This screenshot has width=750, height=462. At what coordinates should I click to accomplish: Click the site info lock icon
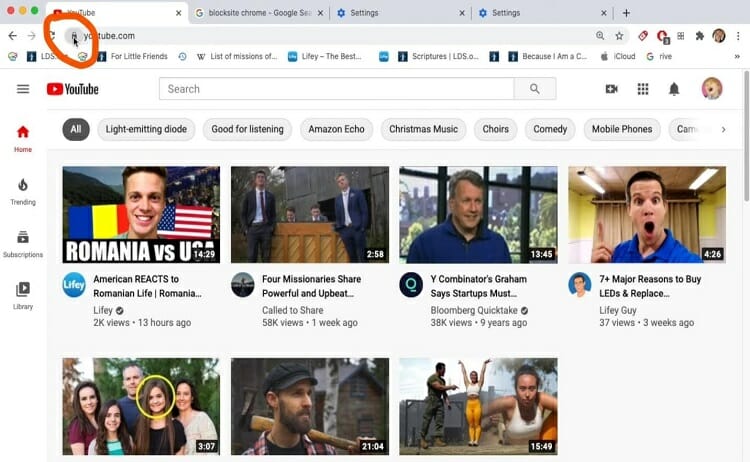click(x=74, y=36)
